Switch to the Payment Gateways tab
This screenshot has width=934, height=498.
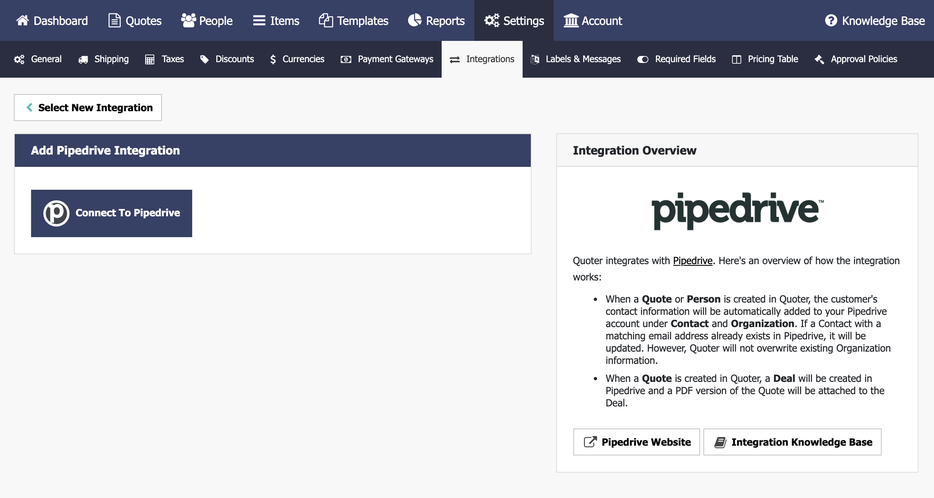387,59
